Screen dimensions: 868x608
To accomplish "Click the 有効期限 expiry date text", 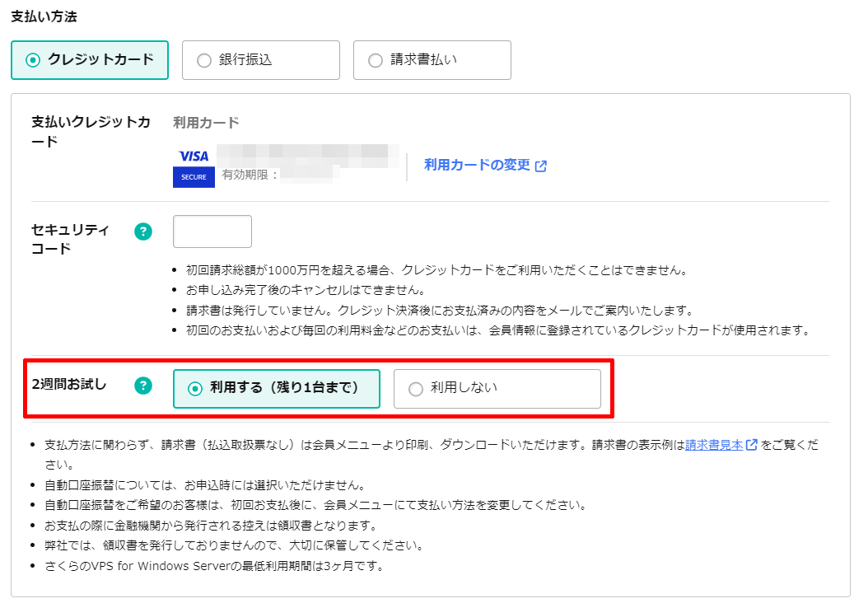I will click(250, 175).
